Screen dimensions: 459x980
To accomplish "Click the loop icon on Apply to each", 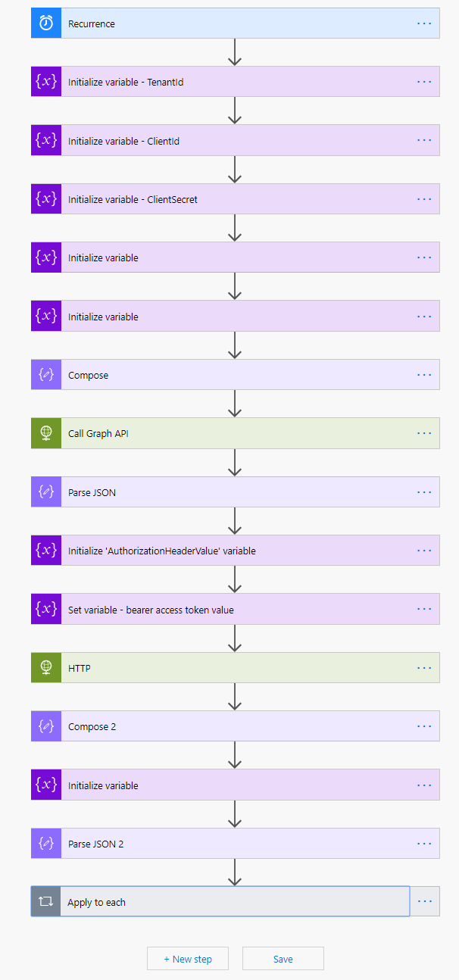I will click(x=45, y=900).
